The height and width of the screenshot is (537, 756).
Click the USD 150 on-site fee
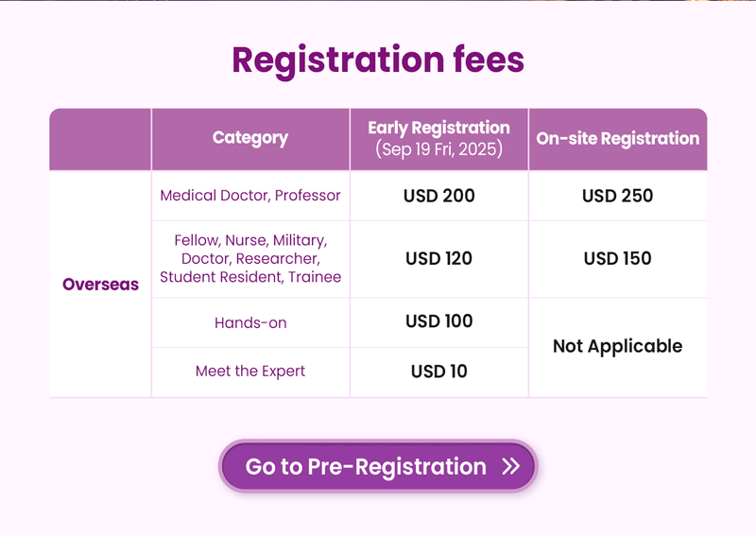pyautogui.click(x=618, y=259)
